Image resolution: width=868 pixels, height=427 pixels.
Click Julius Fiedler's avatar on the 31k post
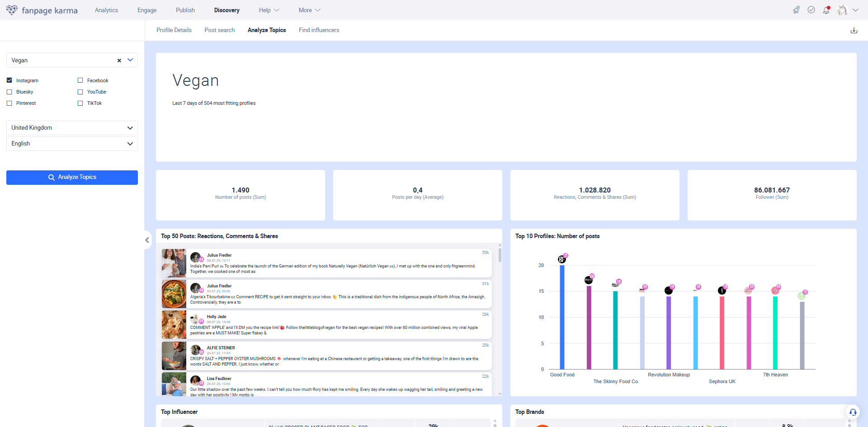195,288
